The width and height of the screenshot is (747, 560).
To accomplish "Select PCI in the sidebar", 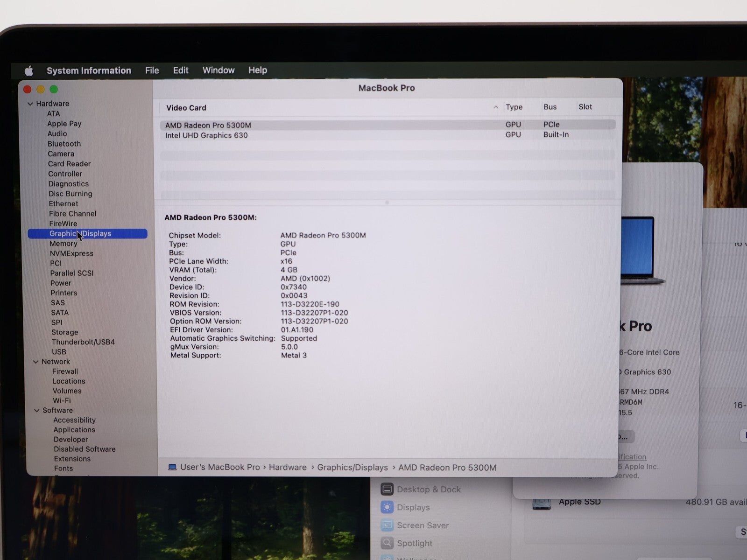I will tap(56, 263).
